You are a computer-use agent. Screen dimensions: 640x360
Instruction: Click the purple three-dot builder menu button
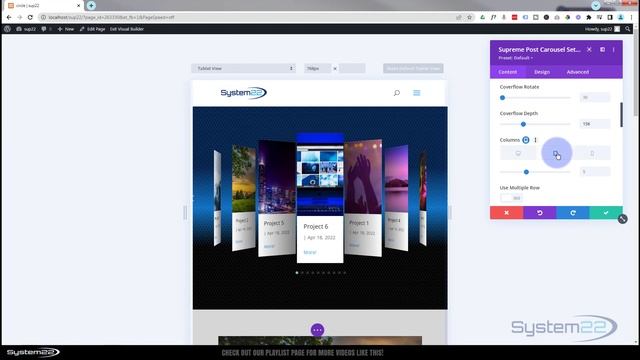[x=318, y=330]
